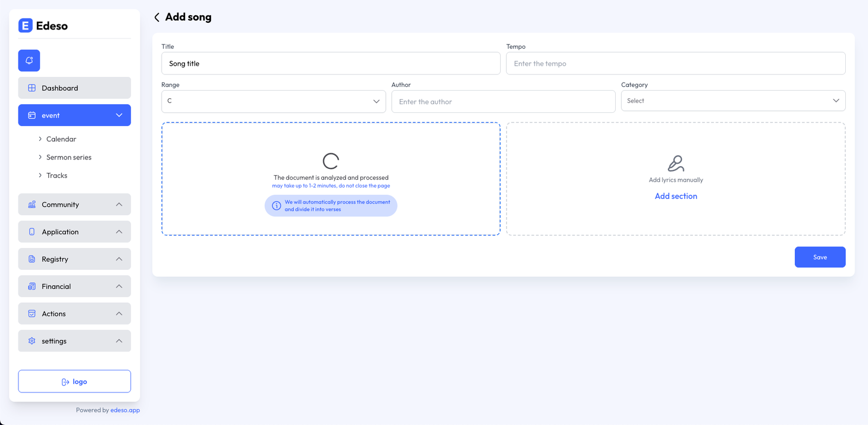868x425 pixels.
Task: Click the Financial calculator icon
Action: tap(32, 287)
